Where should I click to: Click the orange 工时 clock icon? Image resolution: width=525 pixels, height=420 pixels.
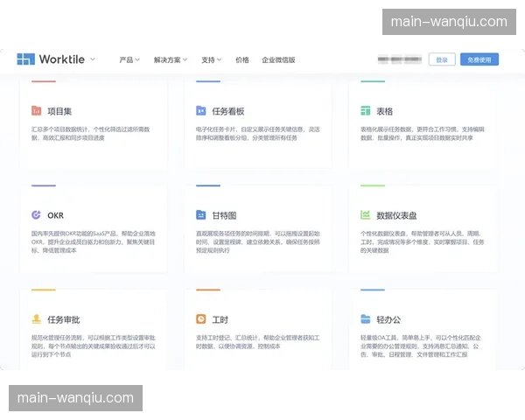click(x=201, y=318)
